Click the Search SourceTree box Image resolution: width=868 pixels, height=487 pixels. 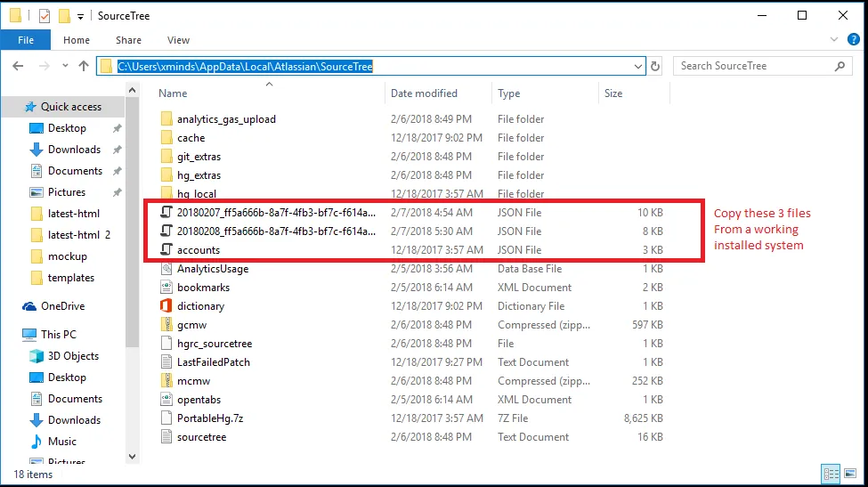coord(762,66)
